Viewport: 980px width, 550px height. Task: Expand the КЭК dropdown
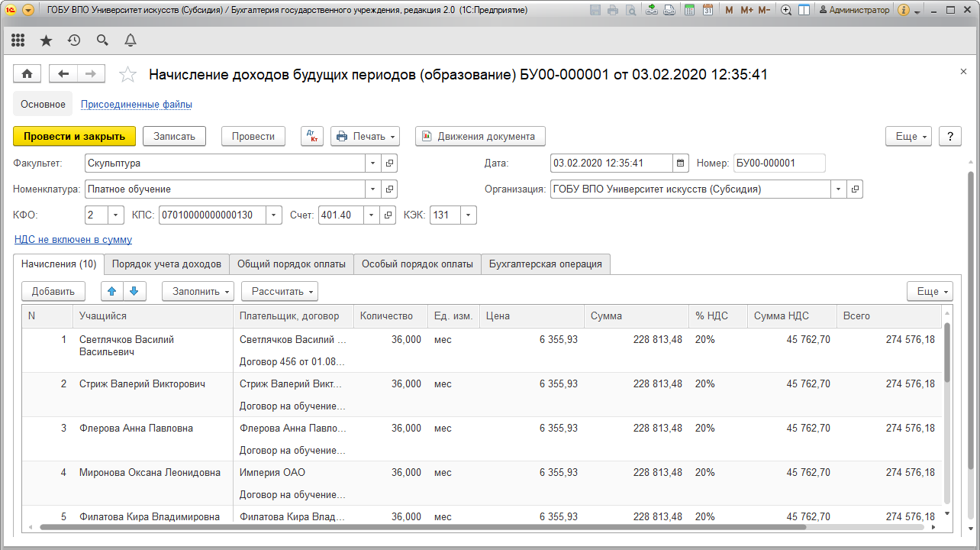pos(469,215)
